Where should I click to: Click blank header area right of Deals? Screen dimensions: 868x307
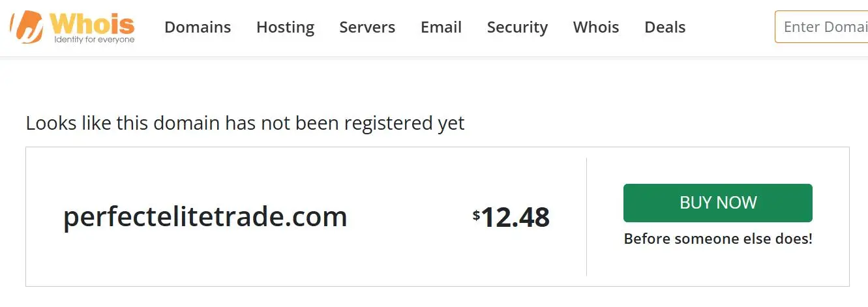point(730,27)
